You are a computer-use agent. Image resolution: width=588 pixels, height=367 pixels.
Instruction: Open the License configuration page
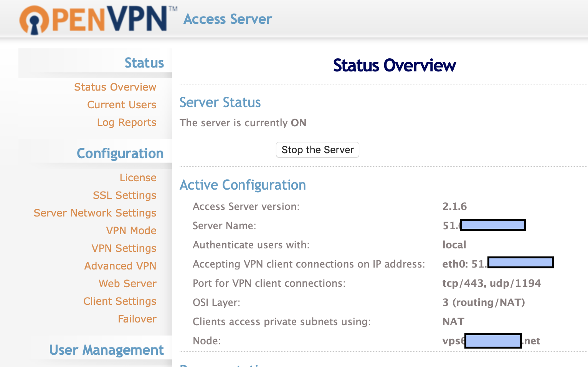point(138,178)
